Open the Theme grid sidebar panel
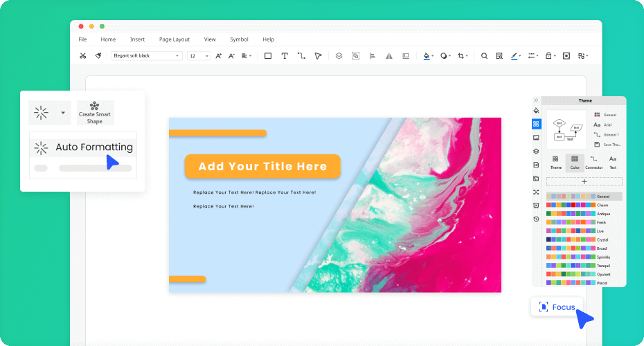 point(536,124)
